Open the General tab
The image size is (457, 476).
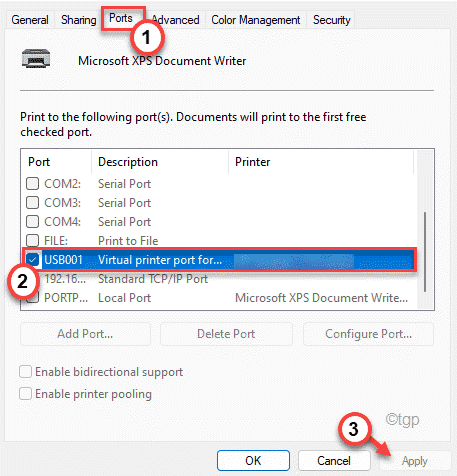coord(30,20)
